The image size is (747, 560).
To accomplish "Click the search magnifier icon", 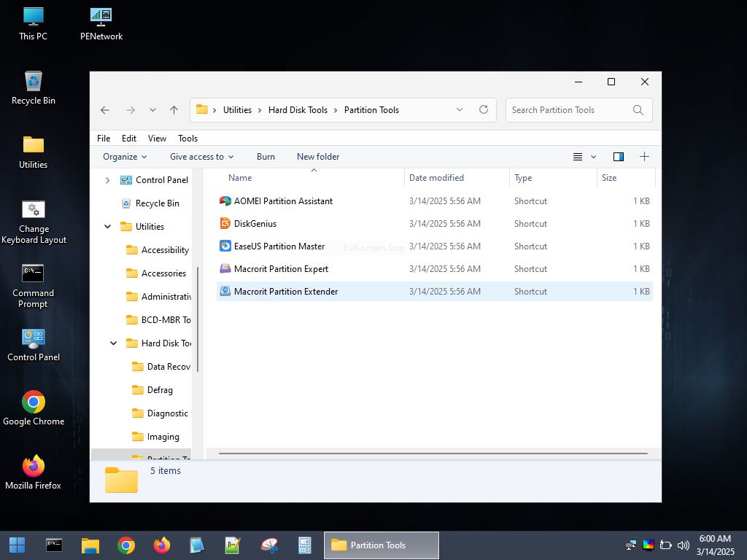I will tap(638, 110).
